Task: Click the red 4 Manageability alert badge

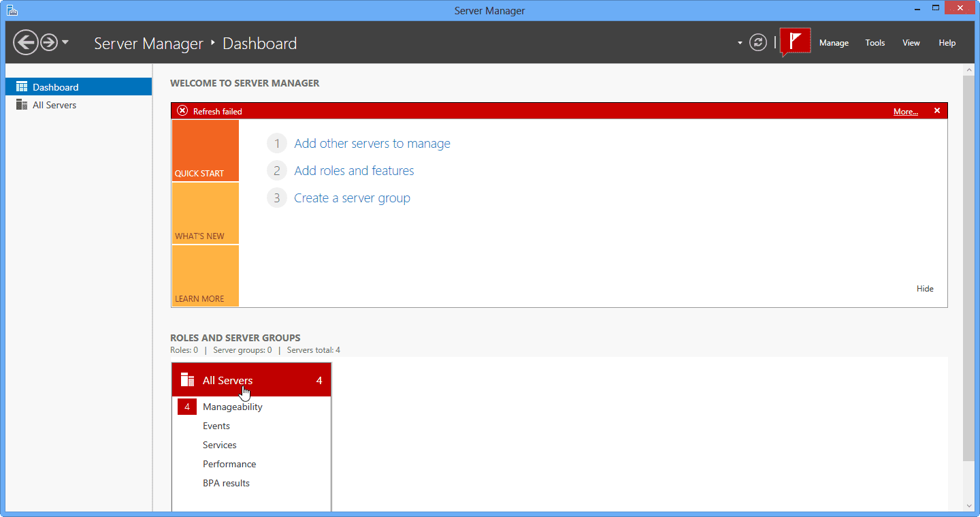Action: pyautogui.click(x=187, y=407)
